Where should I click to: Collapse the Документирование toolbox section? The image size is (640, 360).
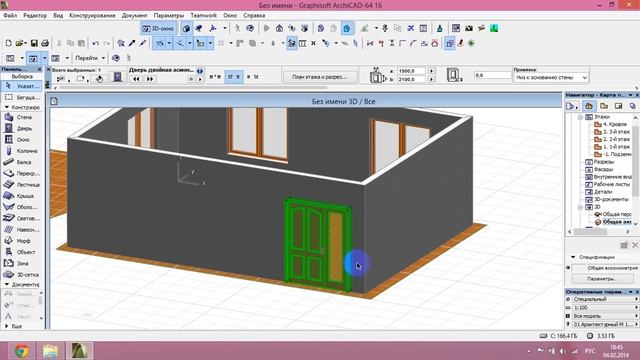(7, 284)
